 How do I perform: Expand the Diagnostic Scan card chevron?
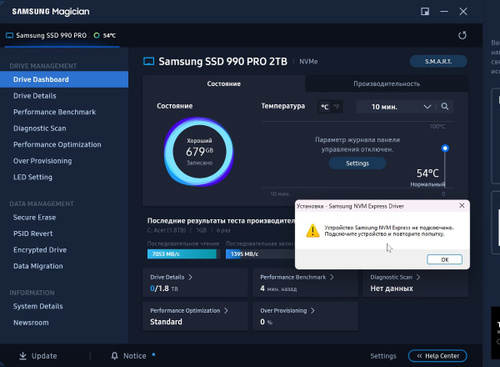coord(418,277)
